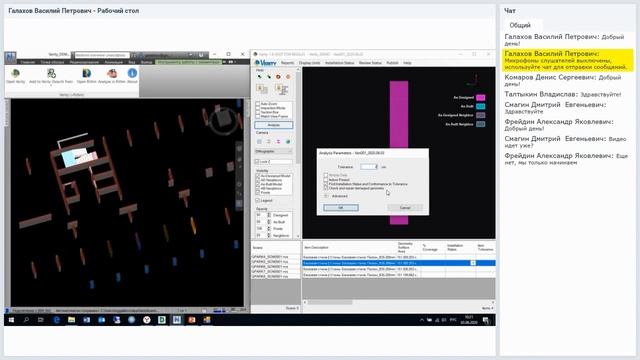The image size is (640, 360).
Task: Open Windows Start menu
Action: coord(11,320)
